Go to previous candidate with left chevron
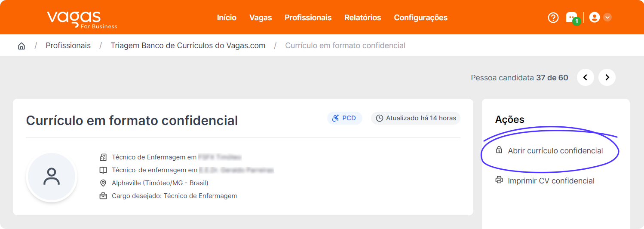The width and height of the screenshot is (644, 229). [586, 77]
